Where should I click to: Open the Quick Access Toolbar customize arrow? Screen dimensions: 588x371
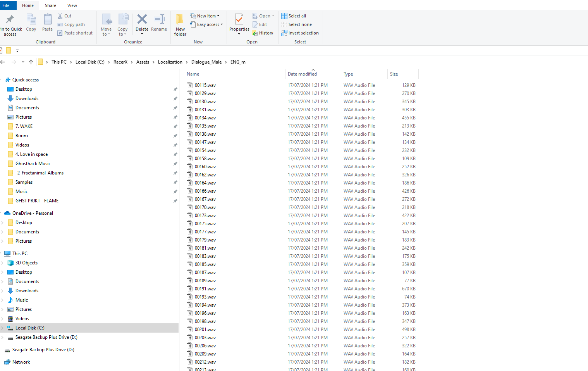(17, 50)
